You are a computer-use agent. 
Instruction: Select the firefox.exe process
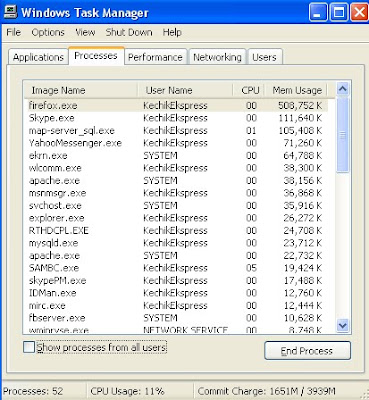(x=176, y=106)
